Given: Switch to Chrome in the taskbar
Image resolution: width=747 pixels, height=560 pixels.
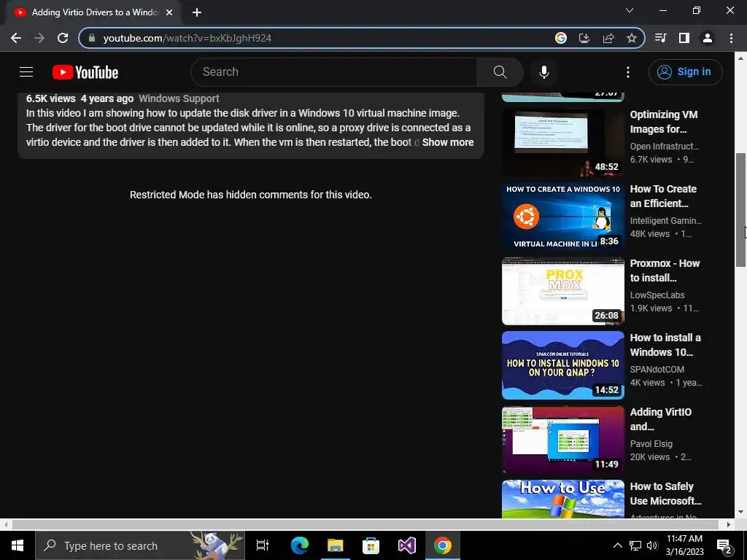Looking at the screenshot, I should tap(443, 545).
